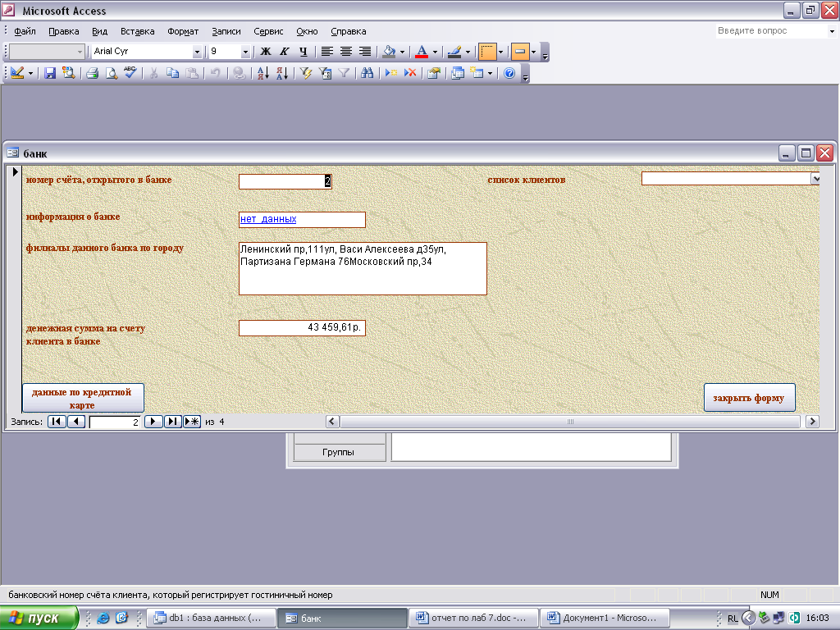
Task: Run spelling check
Action: [130, 73]
